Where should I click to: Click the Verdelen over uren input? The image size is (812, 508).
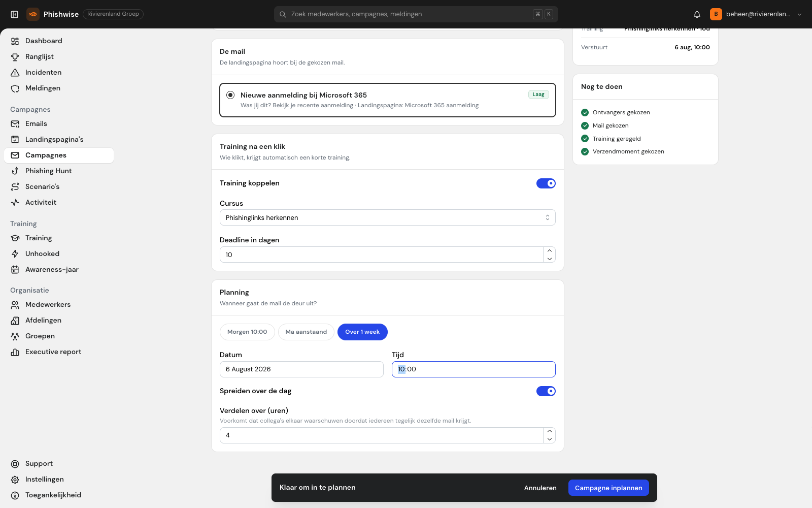(x=382, y=435)
